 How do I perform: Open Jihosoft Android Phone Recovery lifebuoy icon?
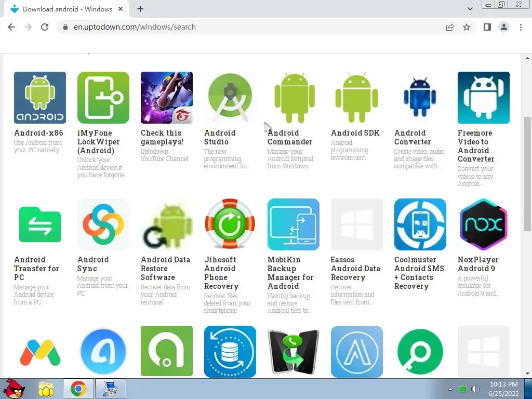(x=230, y=224)
